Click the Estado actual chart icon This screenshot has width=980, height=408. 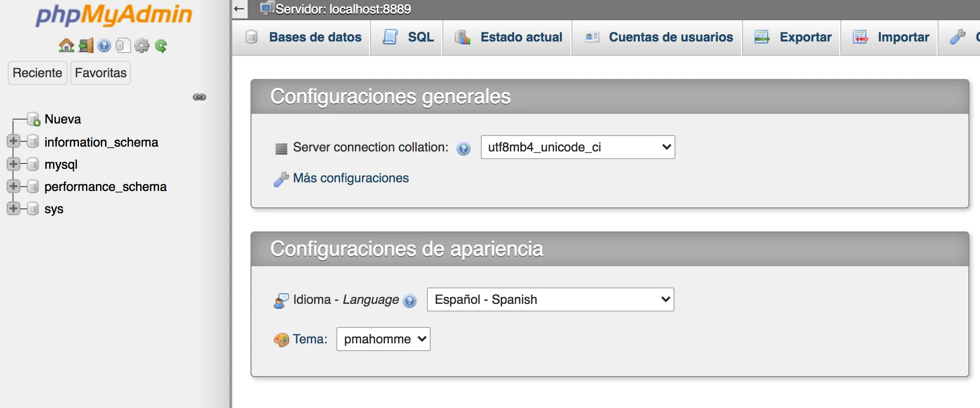(x=463, y=37)
